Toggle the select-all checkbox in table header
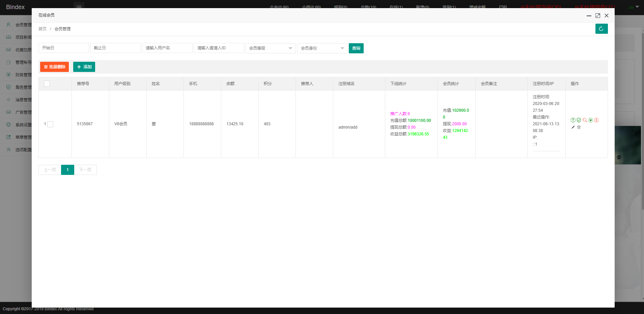Screen dimensions: 644x314 47,84
